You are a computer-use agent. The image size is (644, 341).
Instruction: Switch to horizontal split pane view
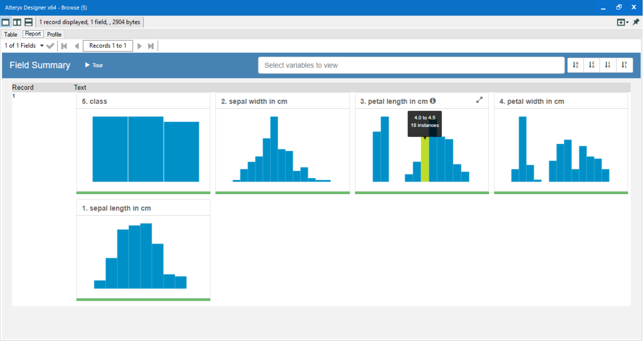point(28,22)
